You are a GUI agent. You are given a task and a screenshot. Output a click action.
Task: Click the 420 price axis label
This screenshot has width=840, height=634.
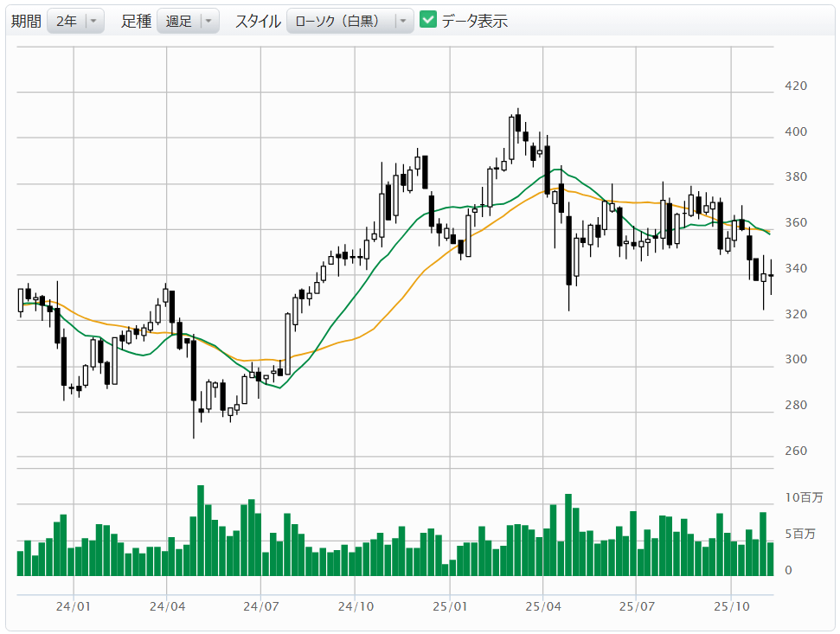coord(795,86)
